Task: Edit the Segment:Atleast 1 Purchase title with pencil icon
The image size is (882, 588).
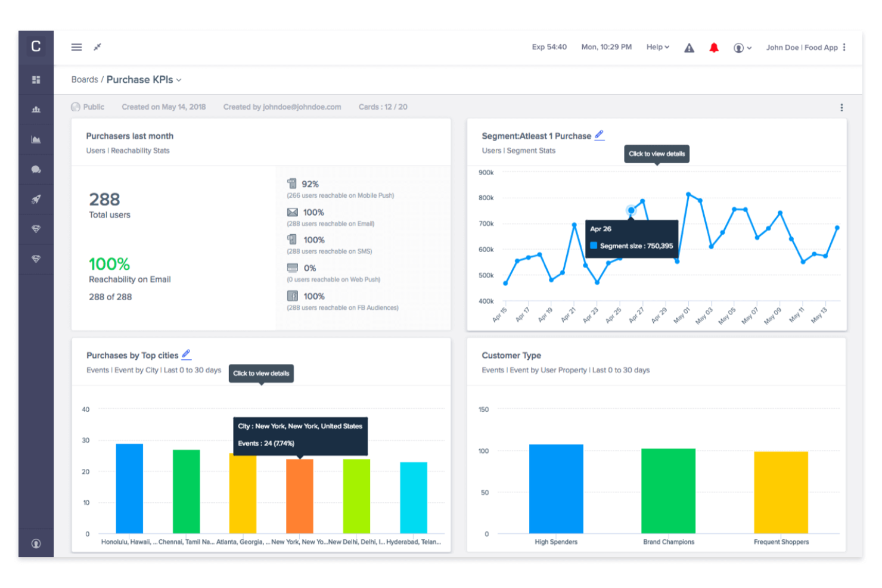Action: (600, 135)
